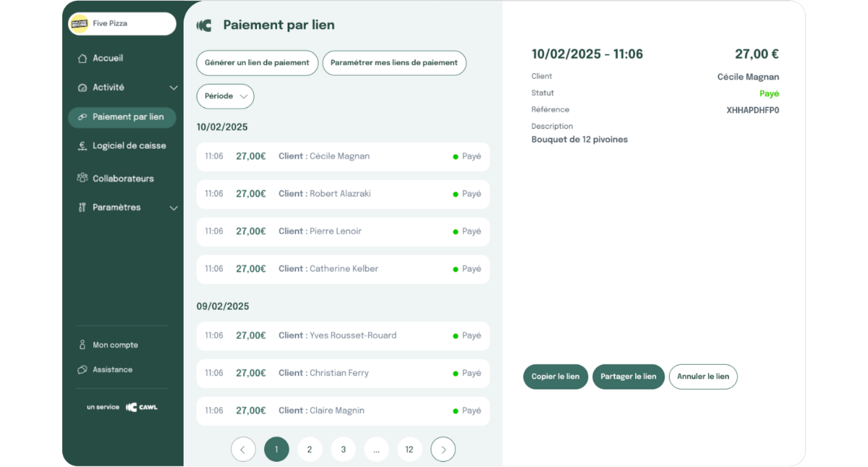Image resolution: width=868 pixels, height=467 pixels.
Task: Click the Collaborateurs people icon
Action: [x=82, y=178]
